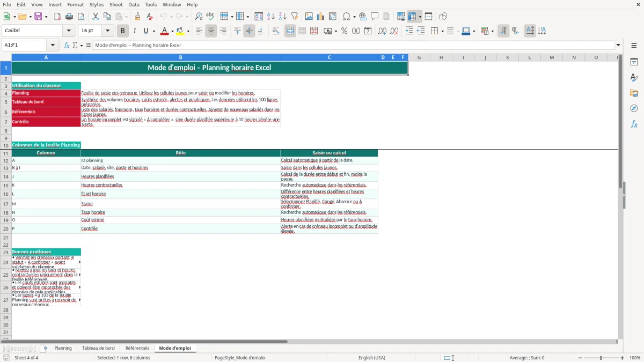Open the File menu
Image resolution: width=644 pixels, height=362 pixels.
(7, 4)
